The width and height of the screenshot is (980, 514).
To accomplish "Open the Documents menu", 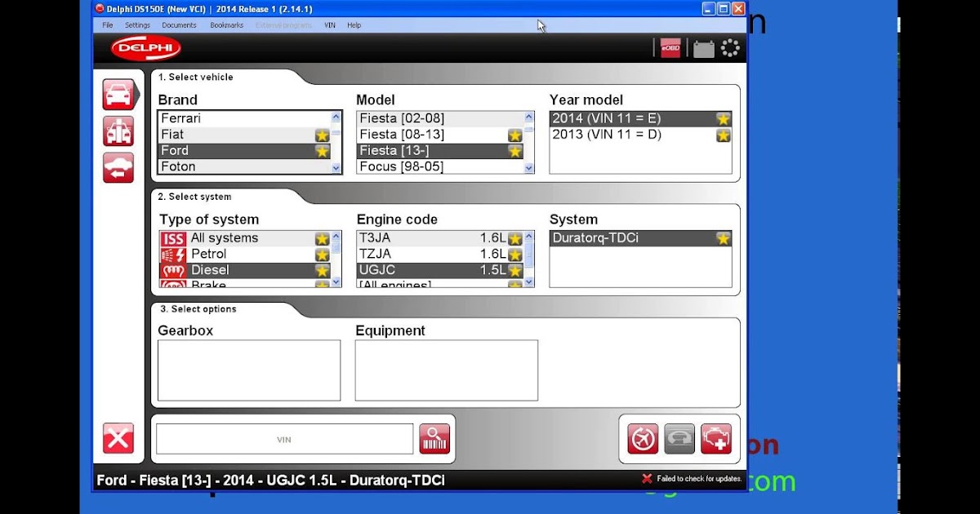I will click(x=179, y=25).
